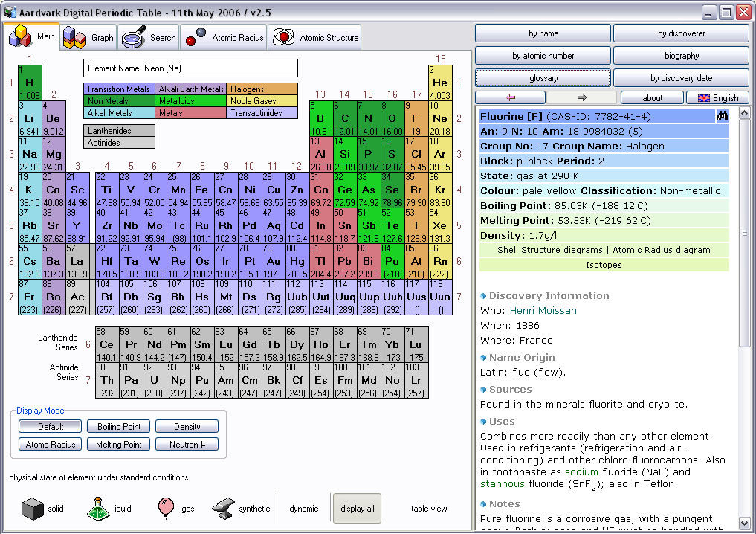Select the Lawrencium (Lr) actinide cell
The width and height of the screenshot is (756, 534).
(x=416, y=381)
